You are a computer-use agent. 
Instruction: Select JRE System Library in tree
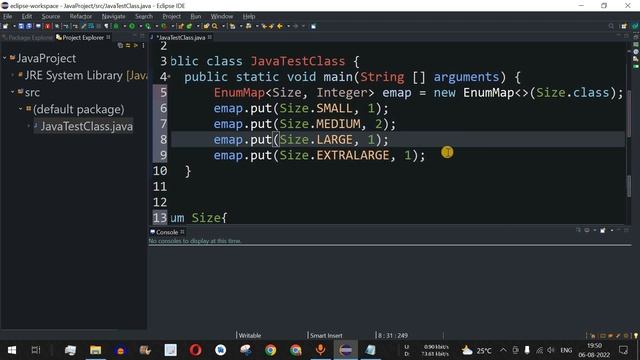pos(86,75)
